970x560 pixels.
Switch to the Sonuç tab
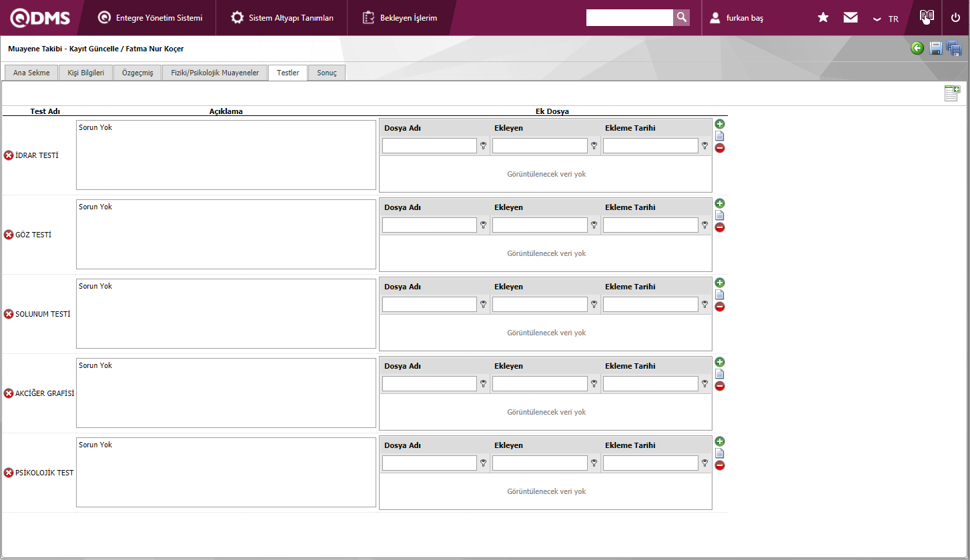tap(327, 73)
